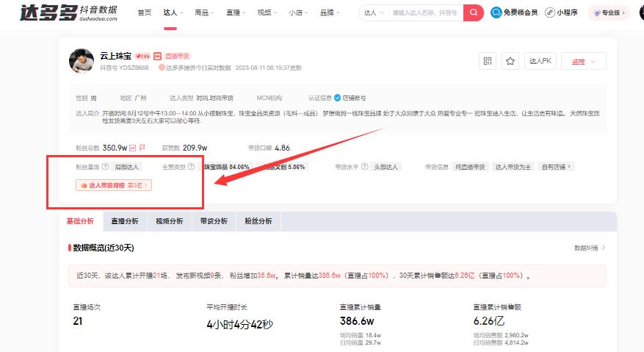Favorite the influencer with star icon
The width and height of the screenshot is (644, 352).
(x=510, y=61)
